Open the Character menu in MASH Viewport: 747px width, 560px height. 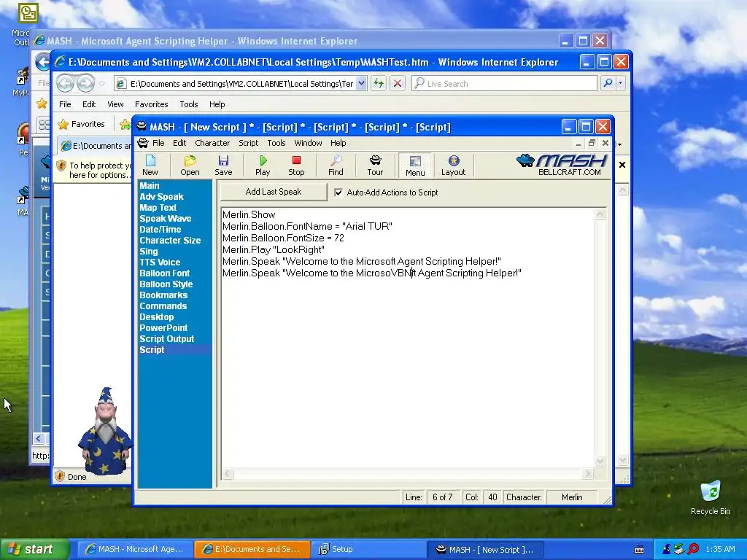click(x=212, y=143)
